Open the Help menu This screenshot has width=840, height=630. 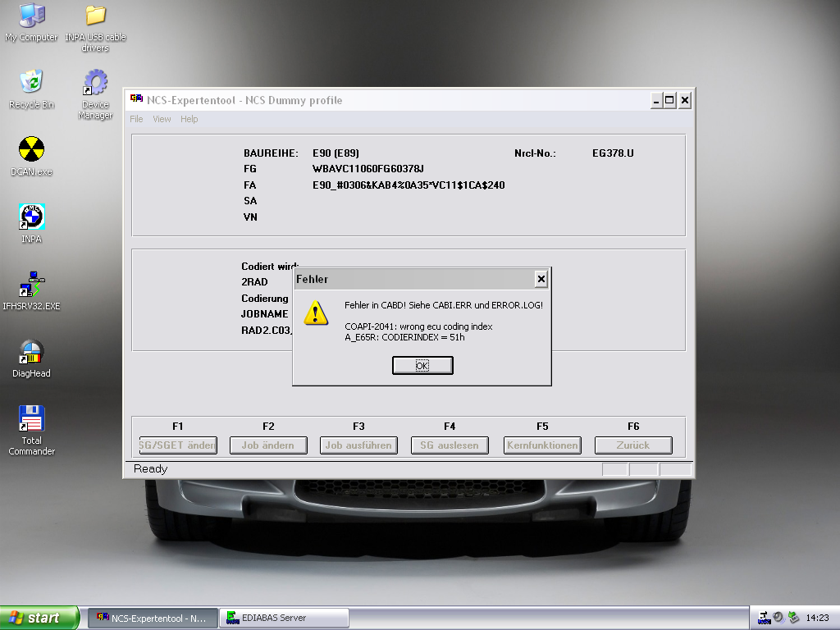[189, 120]
